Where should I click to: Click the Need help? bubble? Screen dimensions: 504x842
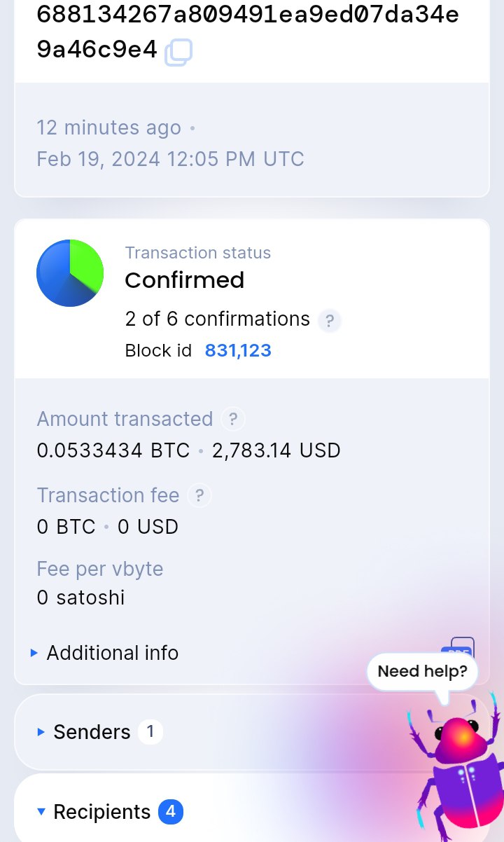pos(422,672)
